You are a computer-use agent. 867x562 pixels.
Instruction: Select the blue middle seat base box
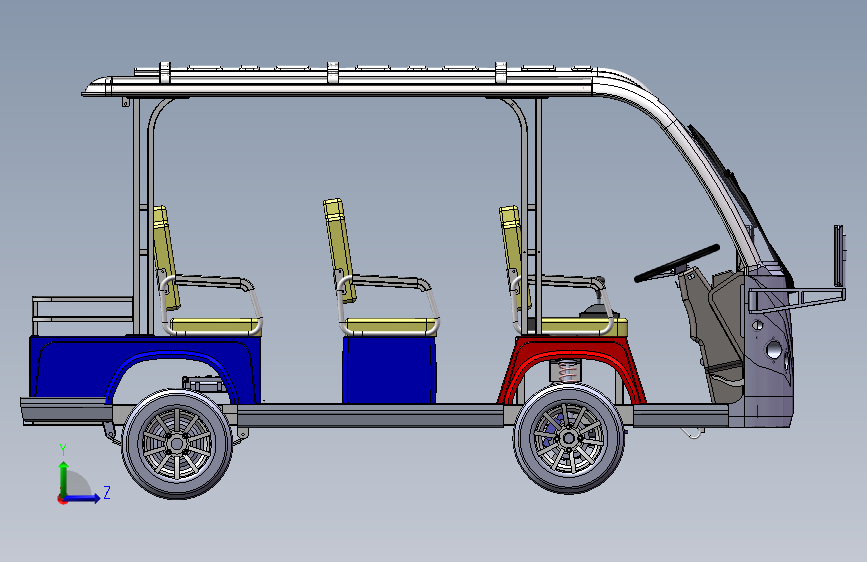[389, 370]
